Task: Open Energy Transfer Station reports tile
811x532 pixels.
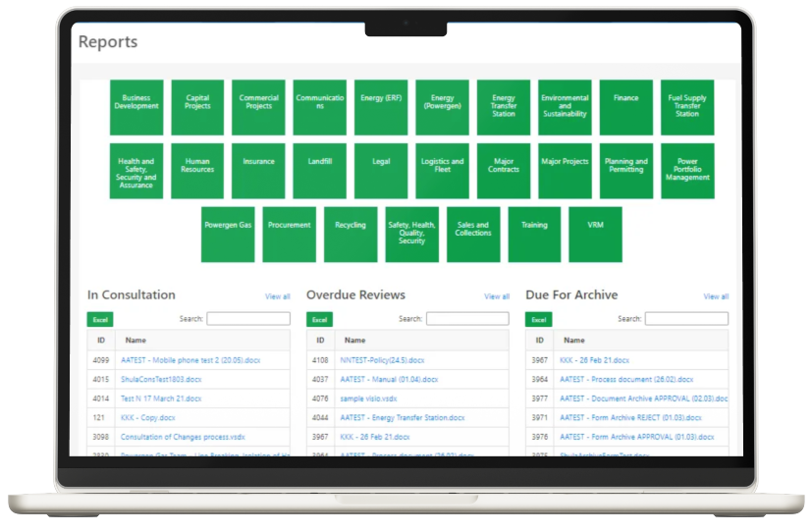Action: [x=504, y=107]
